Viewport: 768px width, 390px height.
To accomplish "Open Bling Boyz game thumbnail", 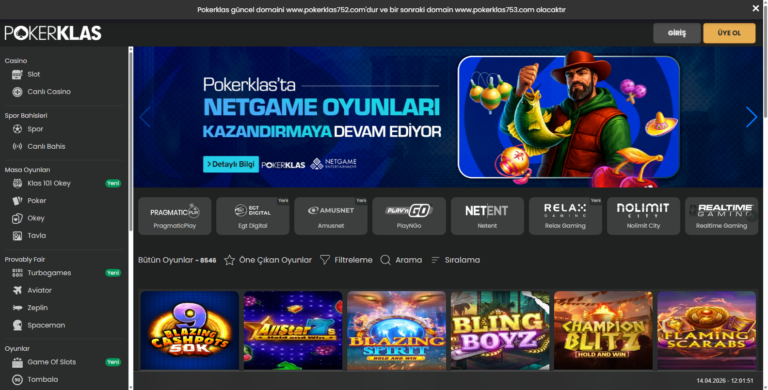I will tap(500, 330).
